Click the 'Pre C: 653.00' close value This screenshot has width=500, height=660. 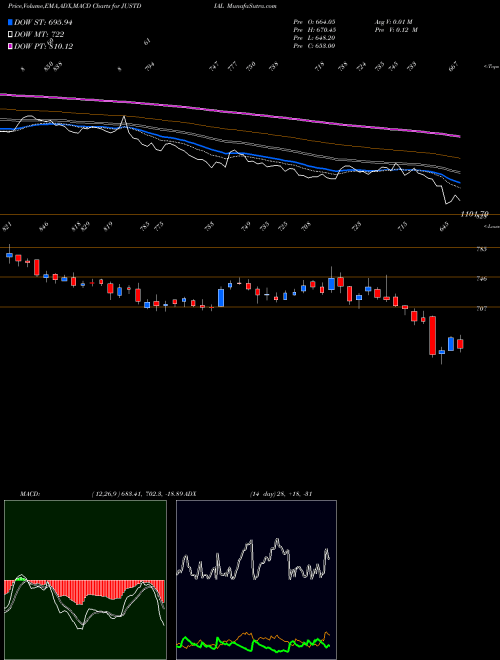(314, 46)
